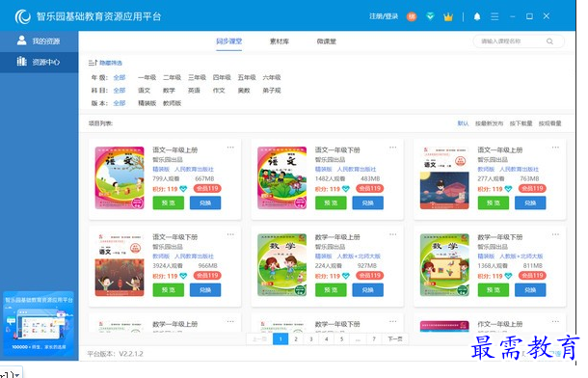The image size is (588, 378).
Task: Sort the list by 按最新发布
Action: coord(489,123)
